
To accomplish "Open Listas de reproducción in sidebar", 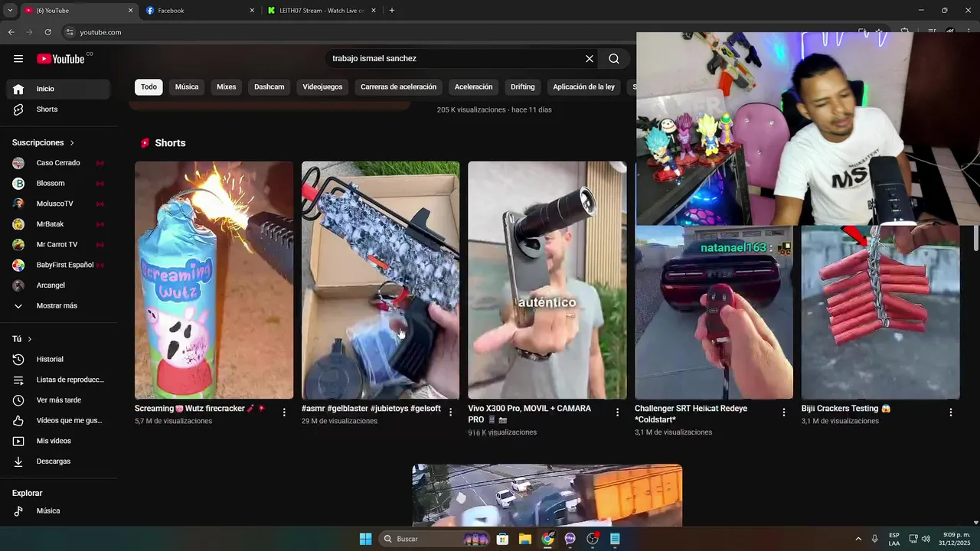I will [59, 380].
